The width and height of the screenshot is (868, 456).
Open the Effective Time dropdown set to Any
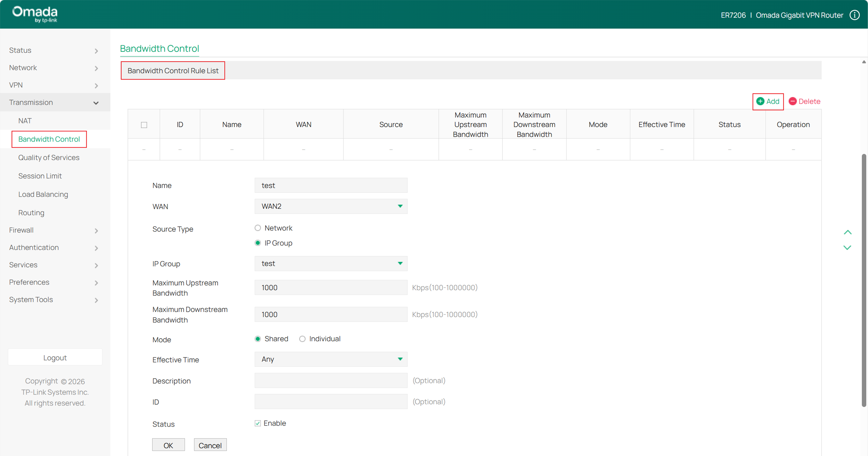click(331, 359)
